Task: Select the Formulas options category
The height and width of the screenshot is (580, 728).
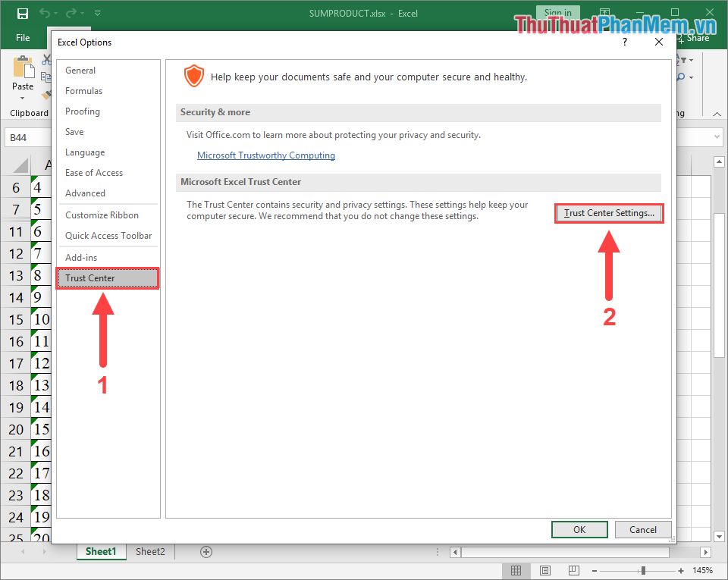Action: [x=108, y=91]
